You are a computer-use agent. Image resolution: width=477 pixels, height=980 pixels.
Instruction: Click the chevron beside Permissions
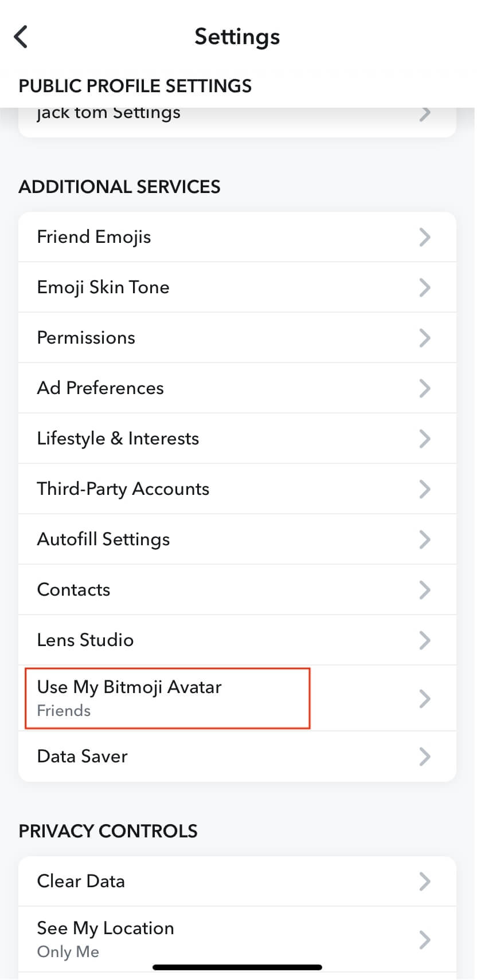(x=425, y=337)
